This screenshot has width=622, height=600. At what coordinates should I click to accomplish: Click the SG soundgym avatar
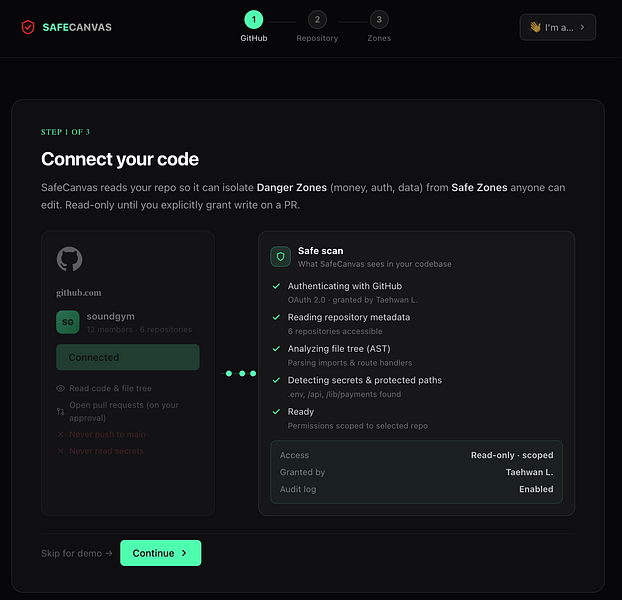pos(68,322)
